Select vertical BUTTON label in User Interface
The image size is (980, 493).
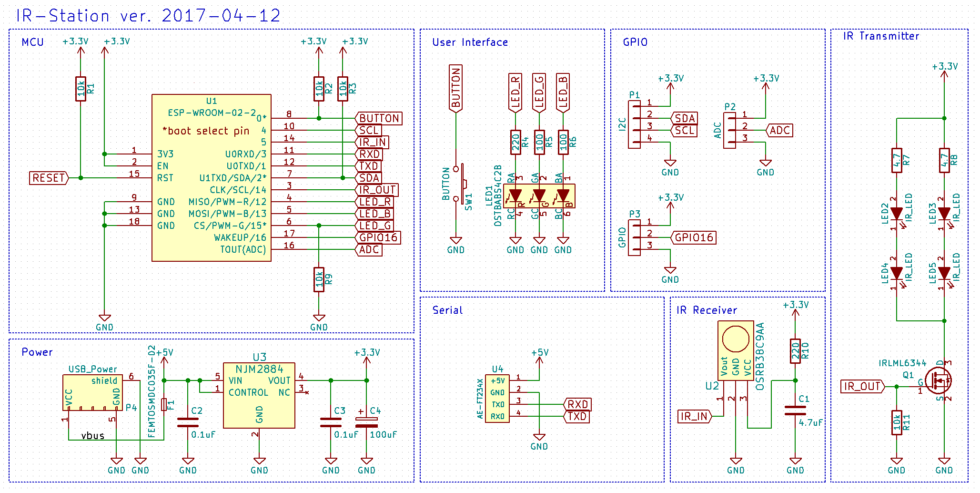[456, 89]
